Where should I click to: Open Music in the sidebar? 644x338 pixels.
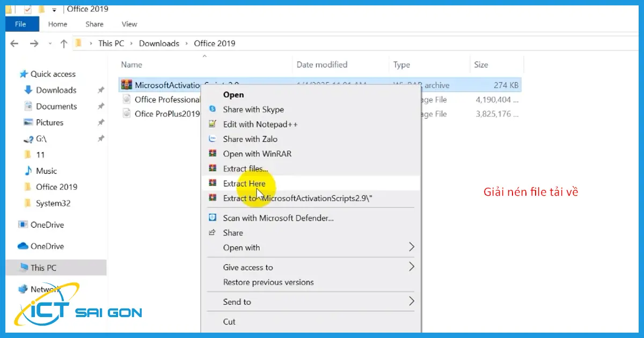(46, 171)
